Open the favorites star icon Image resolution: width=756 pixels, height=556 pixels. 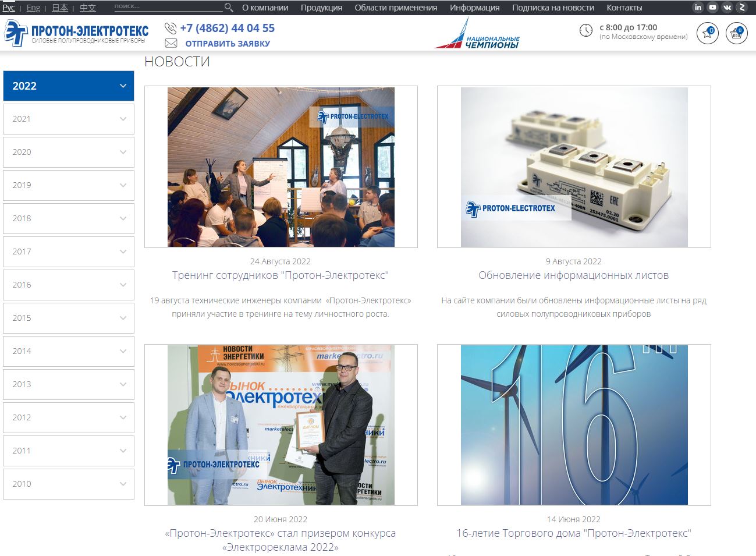coord(708,33)
